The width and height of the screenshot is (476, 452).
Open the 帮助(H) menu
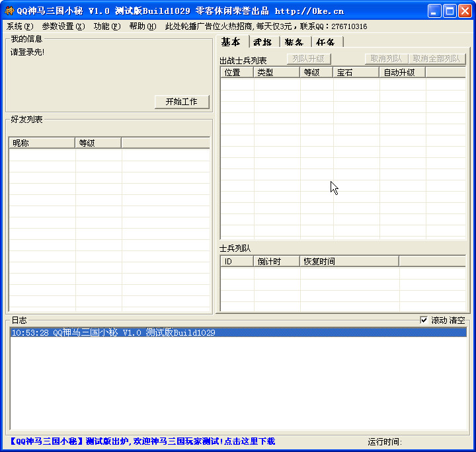143,26
